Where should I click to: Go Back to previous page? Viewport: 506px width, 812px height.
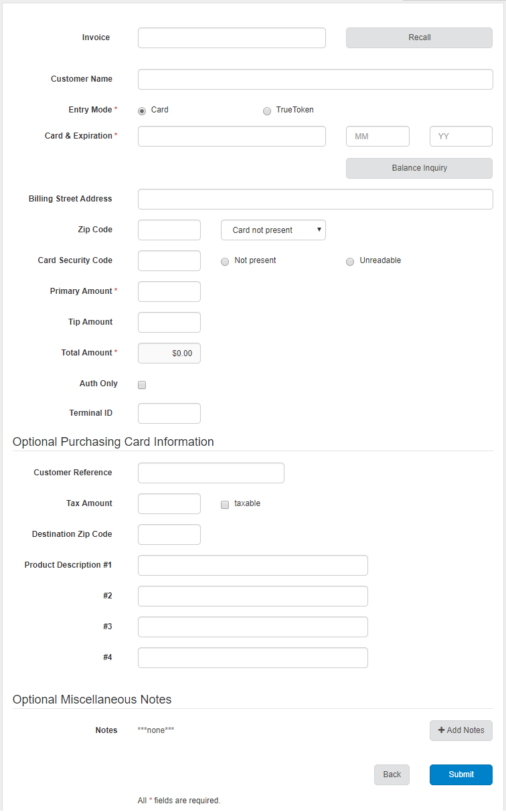tap(392, 775)
